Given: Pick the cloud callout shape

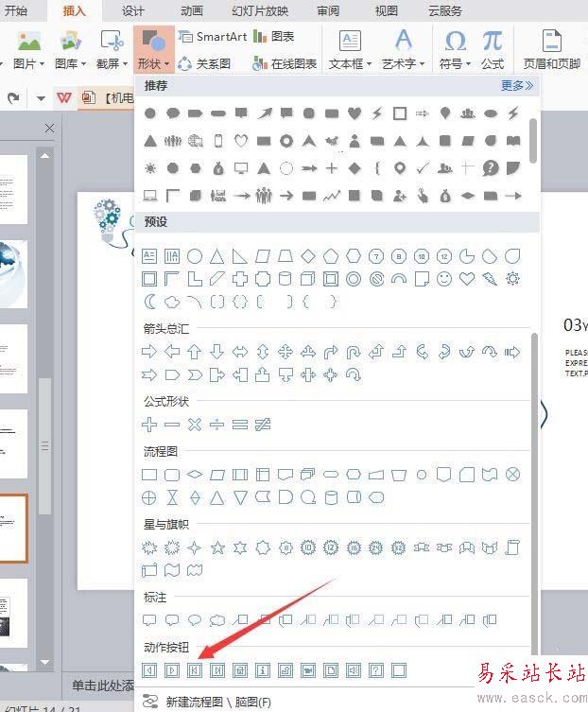Looking at the screenshot, I should coord(217,620).
